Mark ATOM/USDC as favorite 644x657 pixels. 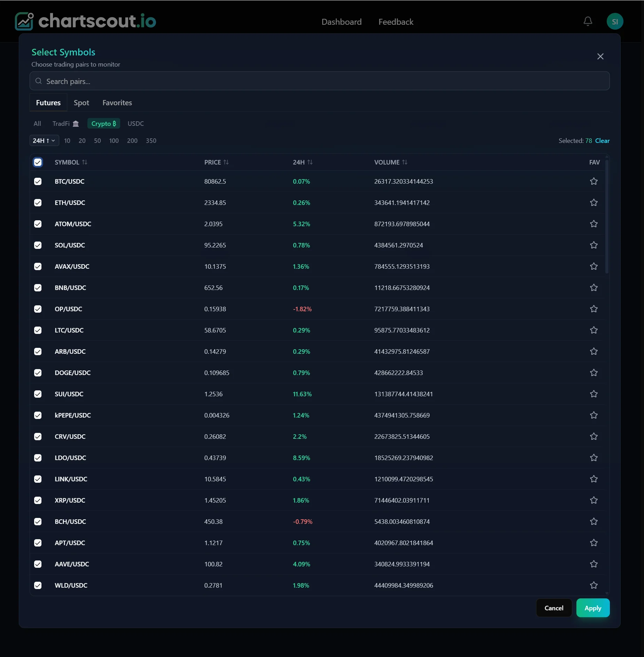pyautogui.click(x=594, y=224)
